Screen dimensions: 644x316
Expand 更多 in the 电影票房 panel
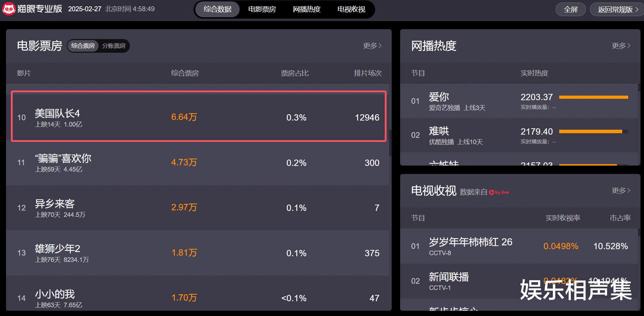(x=372, y=46)
